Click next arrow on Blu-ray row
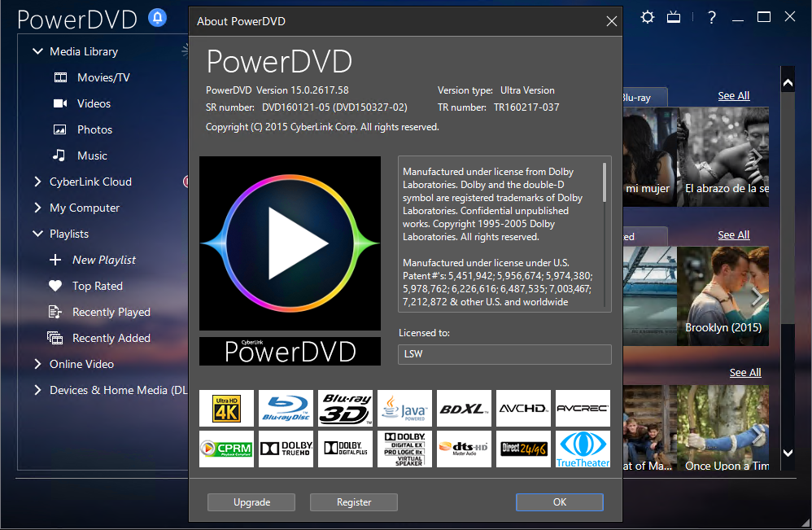The width and height of the screenshot is (812, 530). 757,157
